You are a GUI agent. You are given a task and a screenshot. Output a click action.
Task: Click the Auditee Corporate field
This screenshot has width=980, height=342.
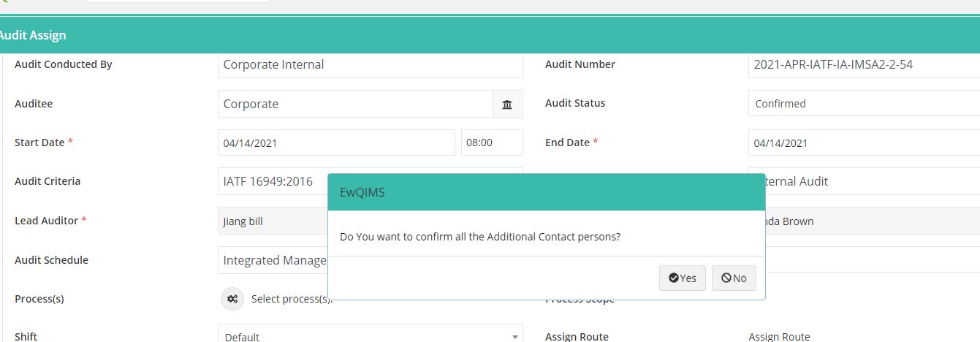pyautogui.click(x=355, y=104)
